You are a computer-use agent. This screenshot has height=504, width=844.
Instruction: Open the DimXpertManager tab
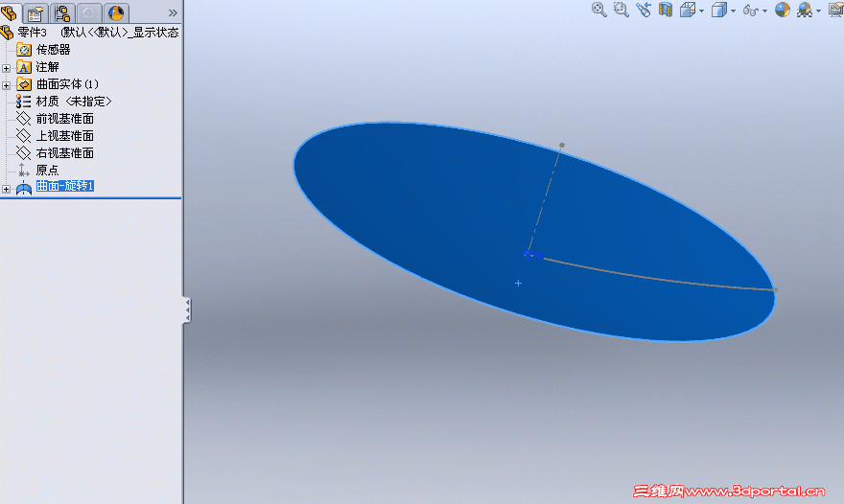tap(89, 12)
